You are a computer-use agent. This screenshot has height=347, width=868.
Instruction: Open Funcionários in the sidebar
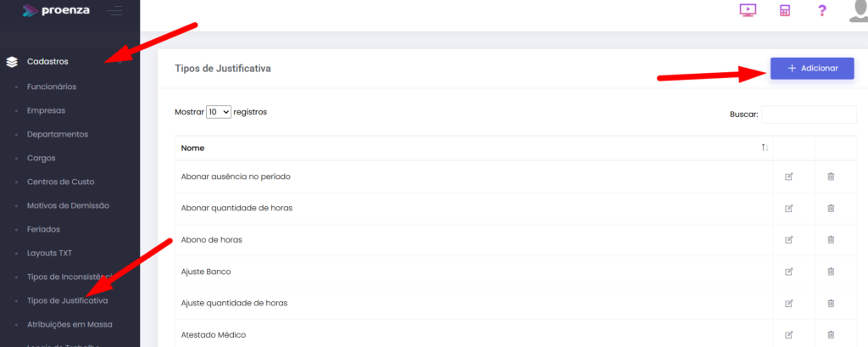[x=52, y=87]
